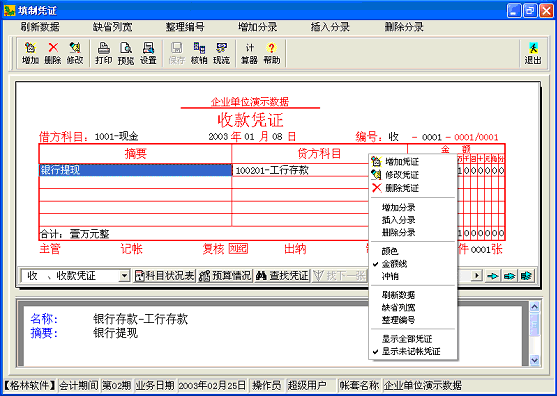Click the second blue arrow navigation icon

coord(509,276)
